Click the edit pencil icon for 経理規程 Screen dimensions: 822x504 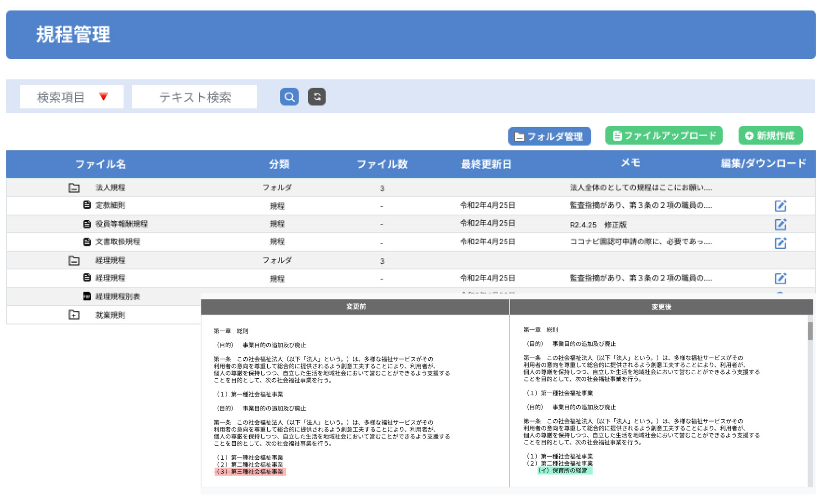(781, 278)
